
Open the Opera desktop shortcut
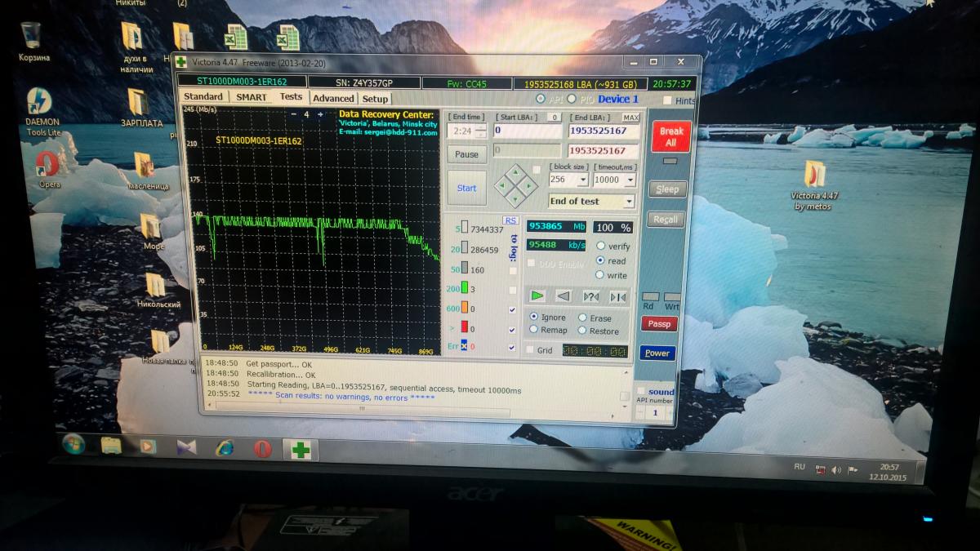48,169
